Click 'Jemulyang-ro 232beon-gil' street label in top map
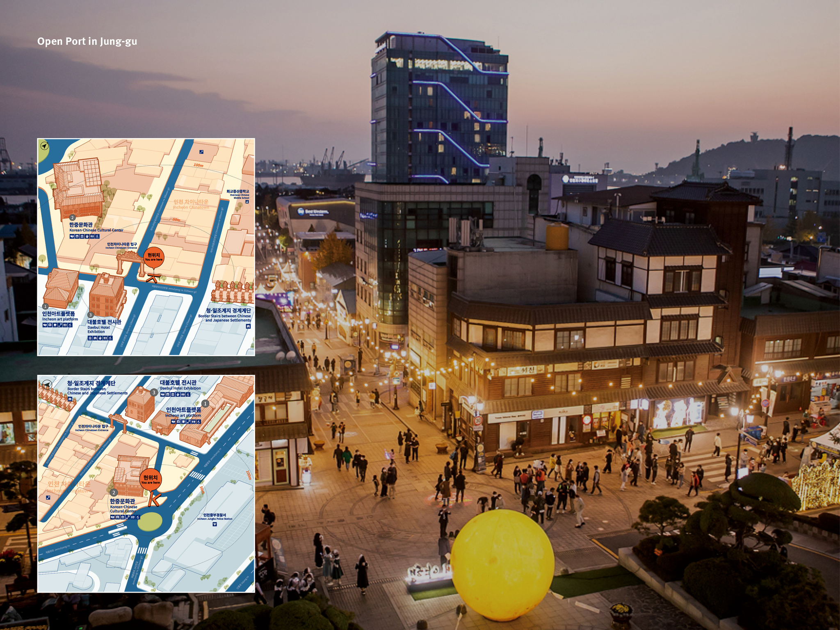 tap(174, 289)
